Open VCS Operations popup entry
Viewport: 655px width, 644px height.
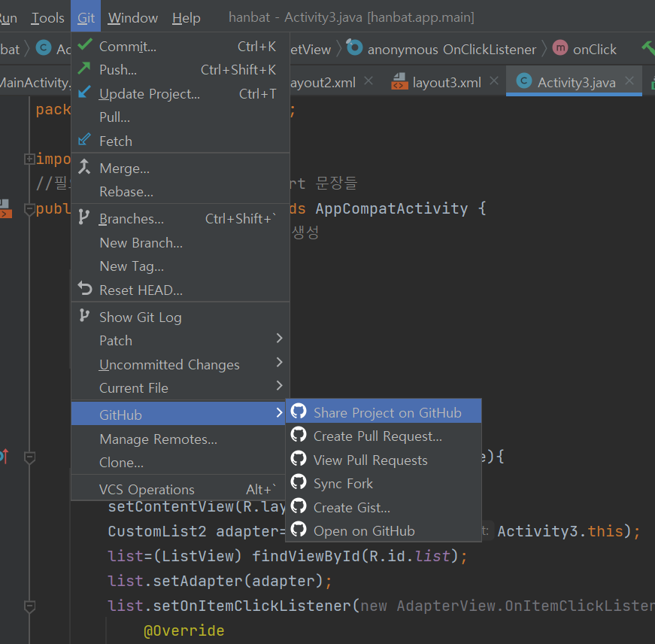(x=178, y=489)
